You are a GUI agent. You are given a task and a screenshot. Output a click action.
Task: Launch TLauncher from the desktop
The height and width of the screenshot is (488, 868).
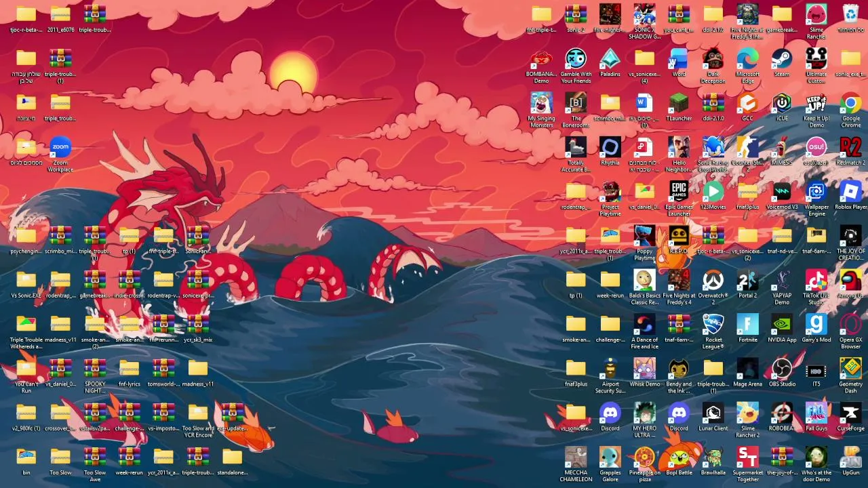coord(679,104)
